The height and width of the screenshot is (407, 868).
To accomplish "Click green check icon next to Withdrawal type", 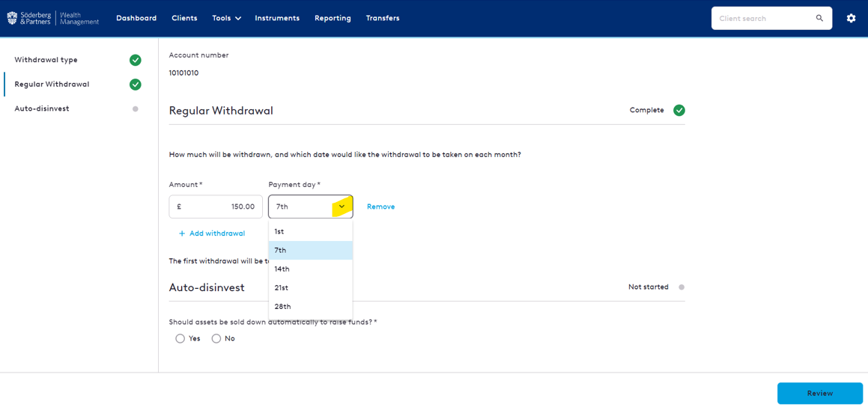I will point(135,60).
